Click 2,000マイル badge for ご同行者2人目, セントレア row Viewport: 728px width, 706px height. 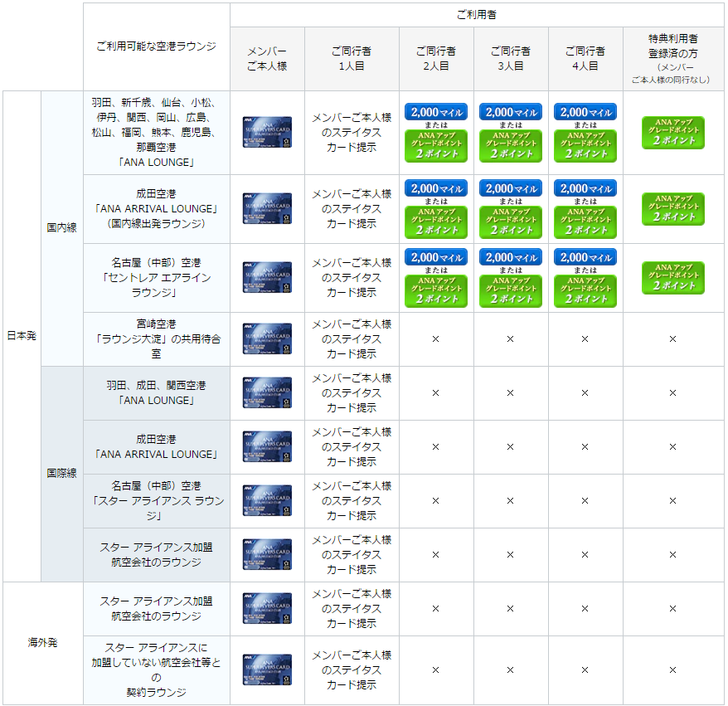coord(436,257)
